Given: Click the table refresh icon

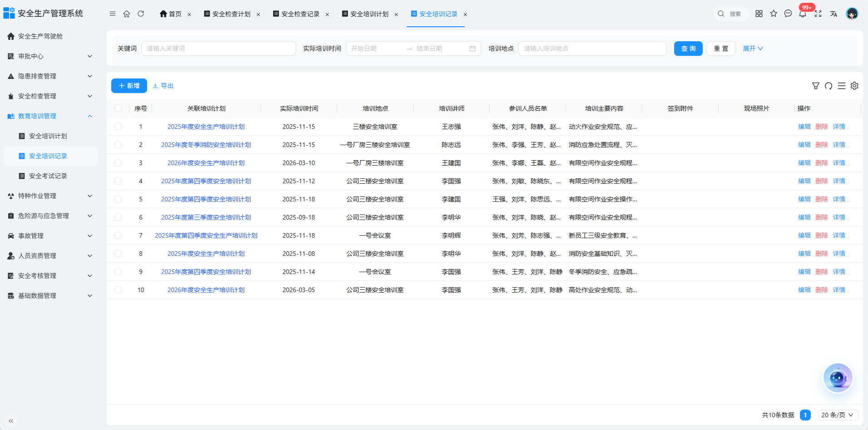Looking at the screenshot, I should (x=829, y=86).
